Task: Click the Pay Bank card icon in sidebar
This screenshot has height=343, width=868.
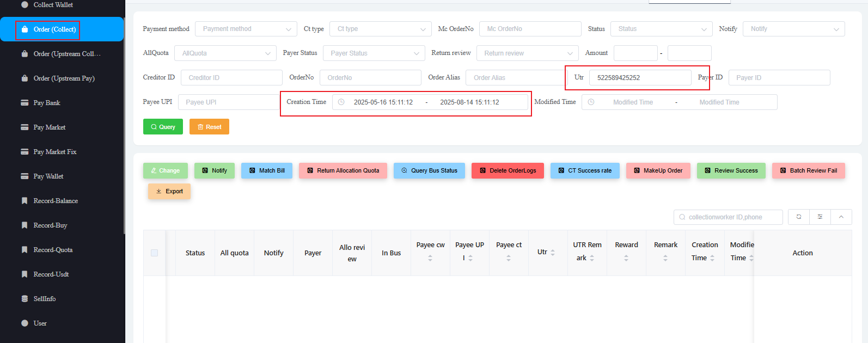Action: (x=25, y=103)
